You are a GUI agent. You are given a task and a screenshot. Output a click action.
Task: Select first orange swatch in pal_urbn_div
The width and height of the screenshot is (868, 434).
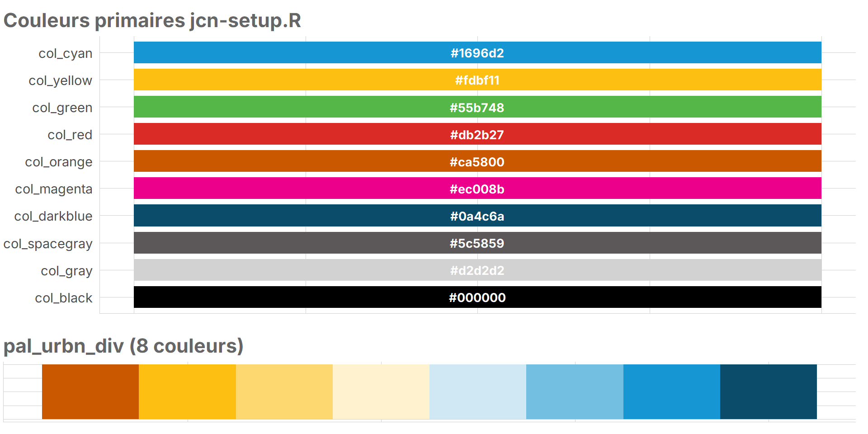90,392
